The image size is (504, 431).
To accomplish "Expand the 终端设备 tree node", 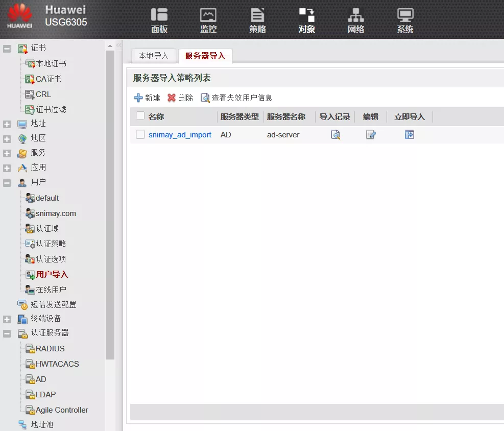I will pyautogui.click(x=7, y=319).
